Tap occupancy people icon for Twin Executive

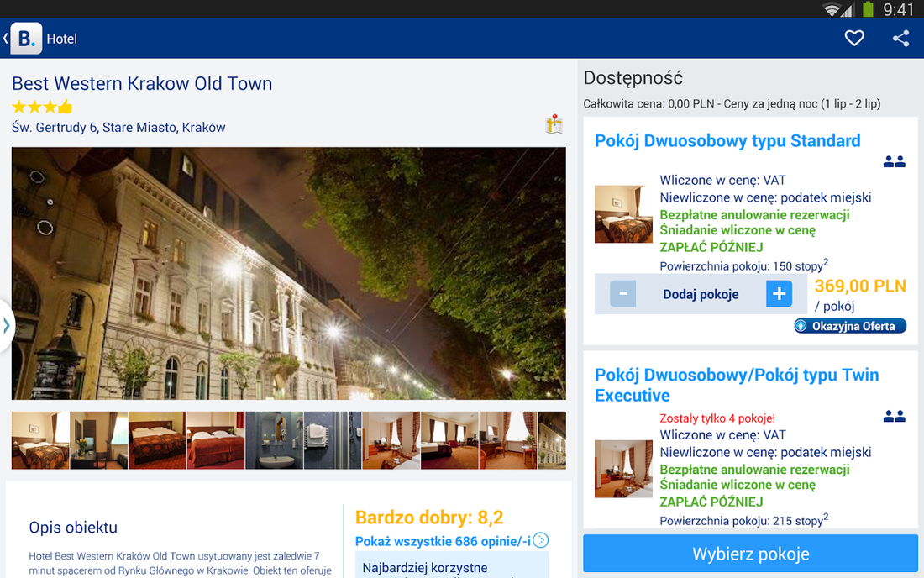894,417
